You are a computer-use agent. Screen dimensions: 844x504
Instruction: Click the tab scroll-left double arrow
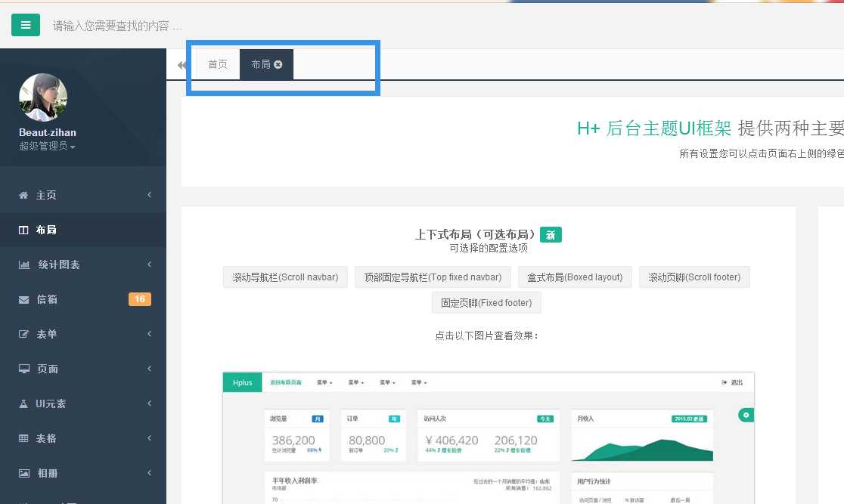tap(182, 65)
